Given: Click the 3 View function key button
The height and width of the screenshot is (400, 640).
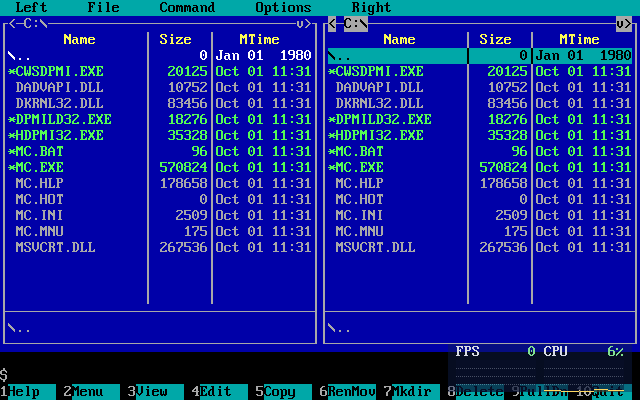Looking at the screenshot, I should coord(156,392).
